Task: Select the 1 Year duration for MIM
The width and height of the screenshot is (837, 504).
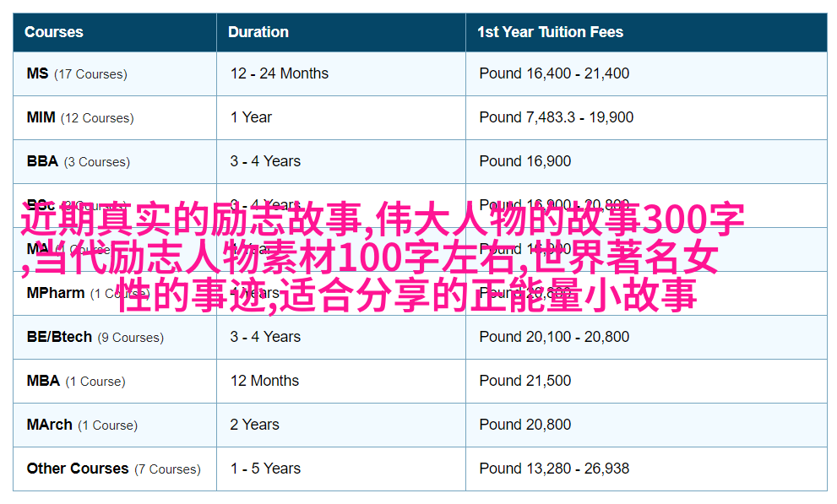Action: coord(251,117)
